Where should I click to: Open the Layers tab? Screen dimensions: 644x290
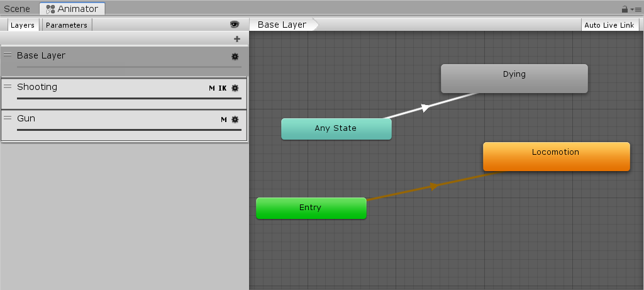coord(23,25)
